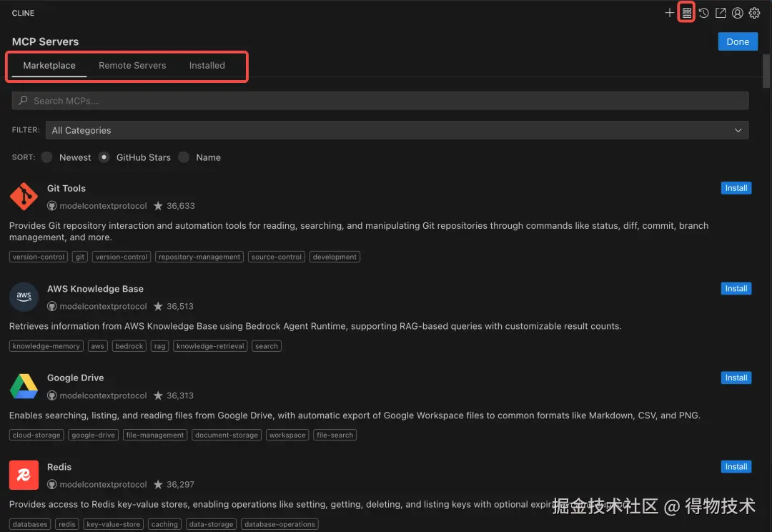Click the star icon next to 36,313
The image size is (772, 532).
coord(158,395)
